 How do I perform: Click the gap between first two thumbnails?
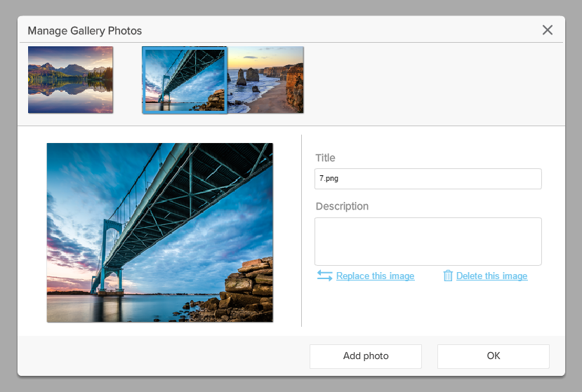point(127,79)
